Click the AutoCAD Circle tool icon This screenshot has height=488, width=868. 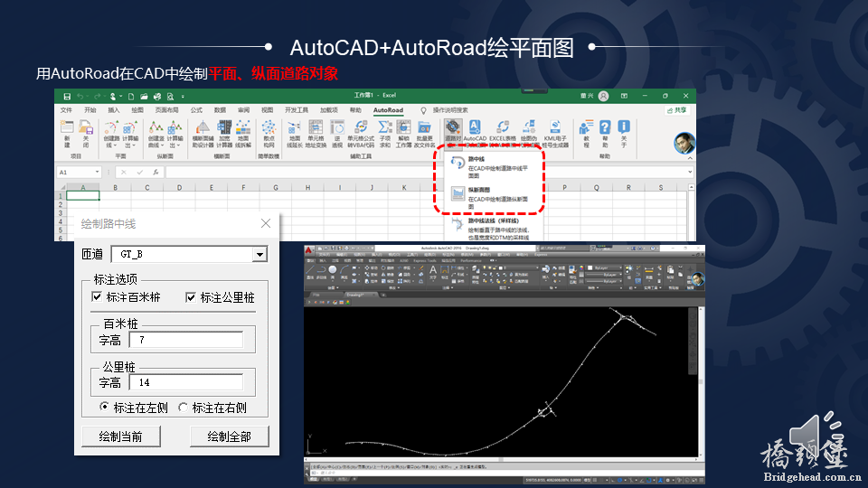coord(332,271)
